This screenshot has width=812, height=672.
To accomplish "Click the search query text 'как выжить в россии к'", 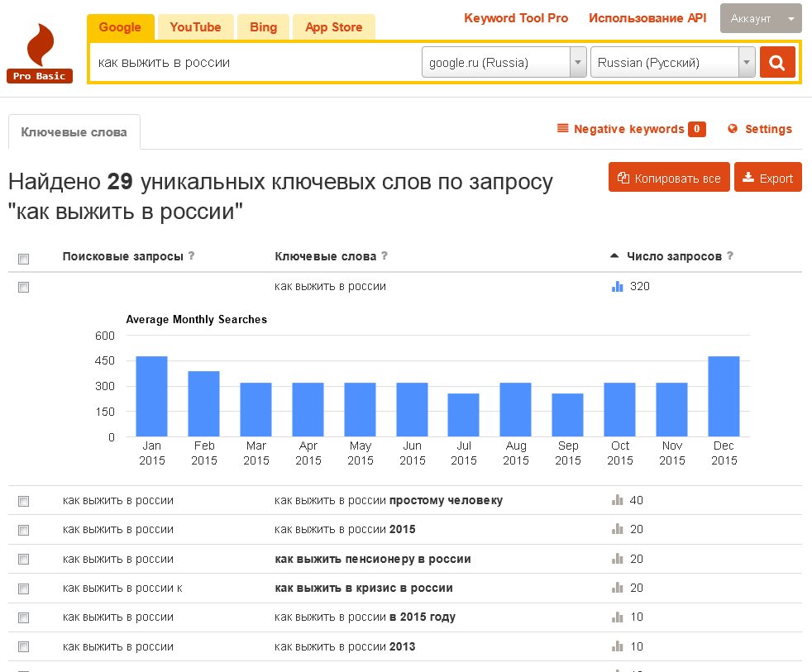I will coord(122,589).
